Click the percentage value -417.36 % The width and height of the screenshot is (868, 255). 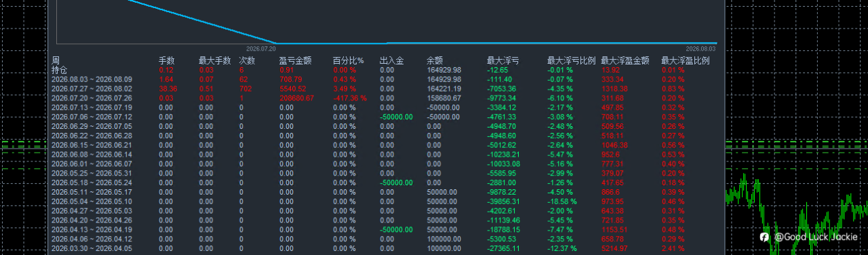(x=350, y=98)
